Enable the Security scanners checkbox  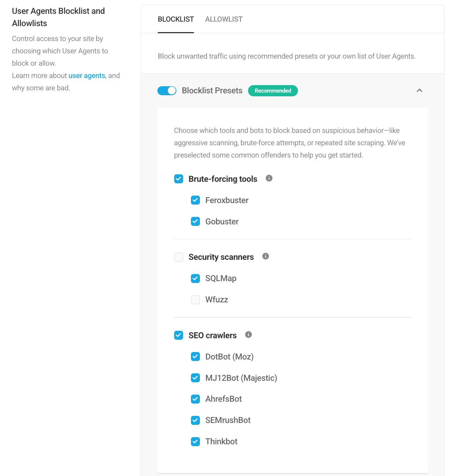(x=179, y=257)
